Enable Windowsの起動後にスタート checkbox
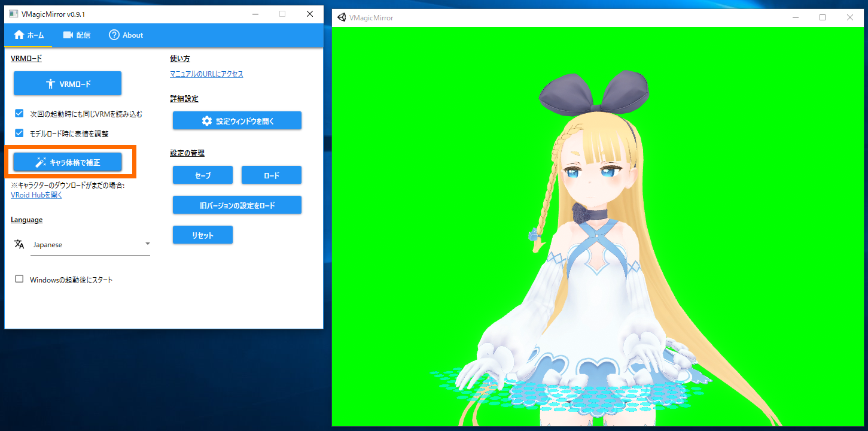 tap(19, 279)
